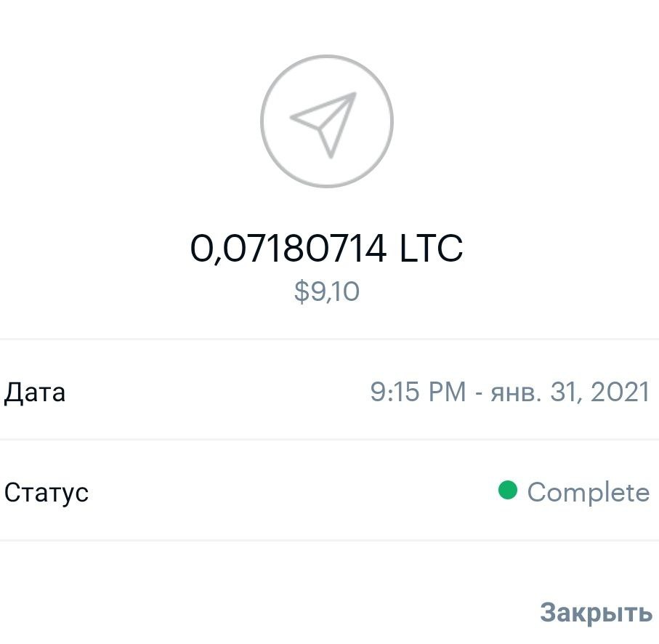Viewport: 659px width, 644px height.
Task: Click the Дата row label
Action: (x=35, y=393)
